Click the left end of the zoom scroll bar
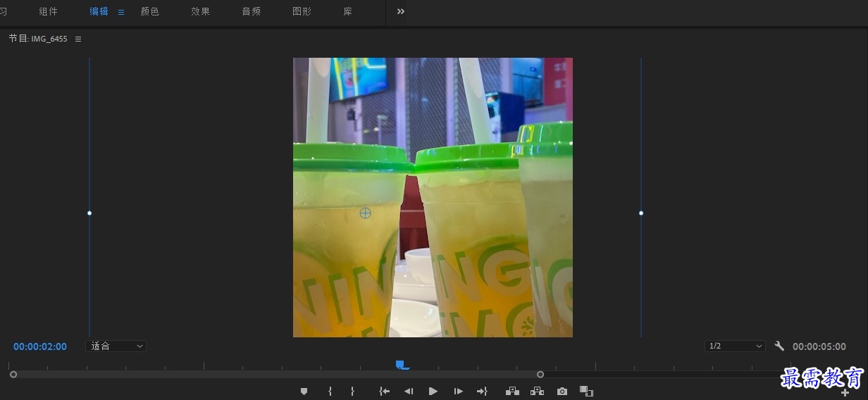868x400 pixels. coord(13,375)
